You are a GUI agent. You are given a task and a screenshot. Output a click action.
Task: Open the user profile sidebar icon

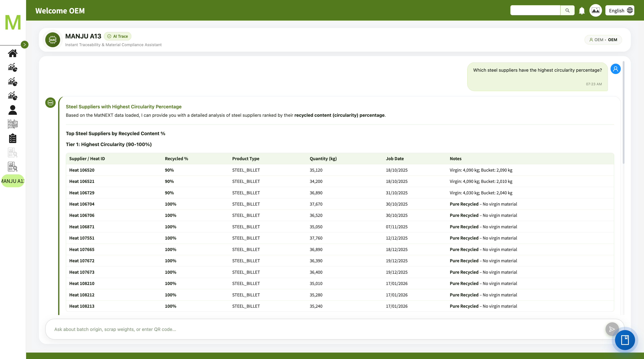pyautogui.click(x=13, y=110)
